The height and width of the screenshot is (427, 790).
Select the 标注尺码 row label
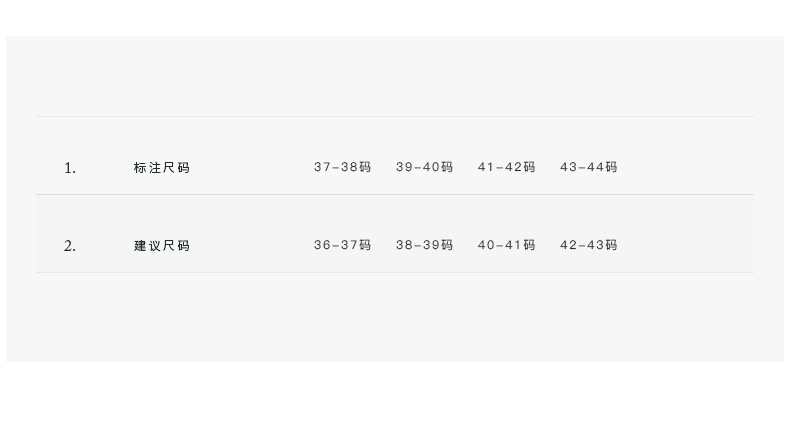click(161, 168)
